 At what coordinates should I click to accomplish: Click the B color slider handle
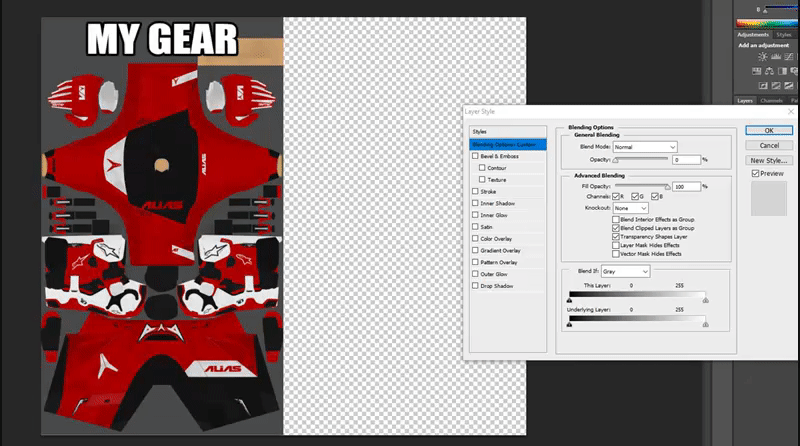tap(765, 11)
